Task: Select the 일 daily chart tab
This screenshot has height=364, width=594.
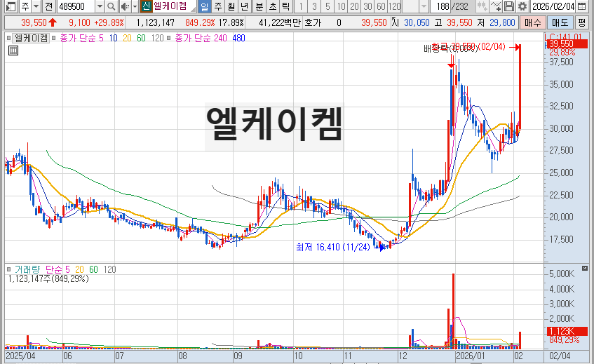Action: pos(205,6)
